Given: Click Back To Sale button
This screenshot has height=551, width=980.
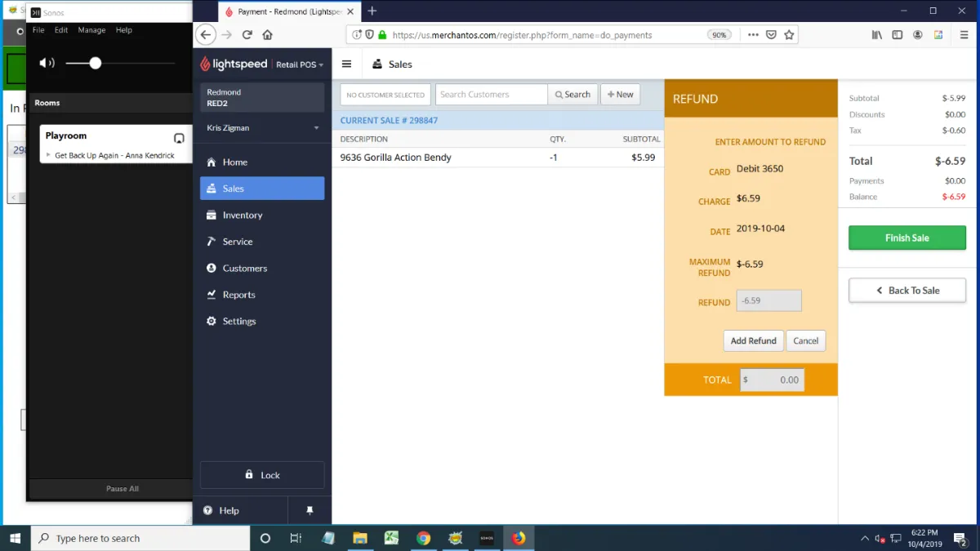Looking at the screenshot, I should (907, 291).
